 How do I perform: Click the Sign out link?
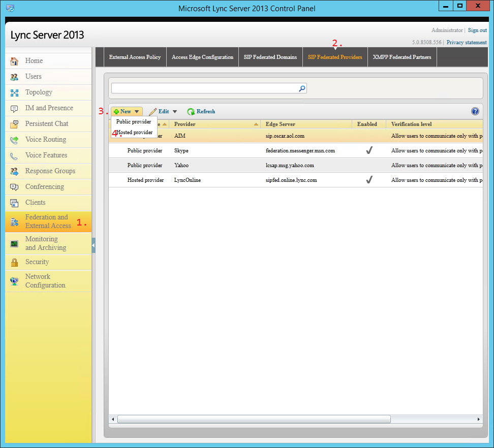click(477, 30)
